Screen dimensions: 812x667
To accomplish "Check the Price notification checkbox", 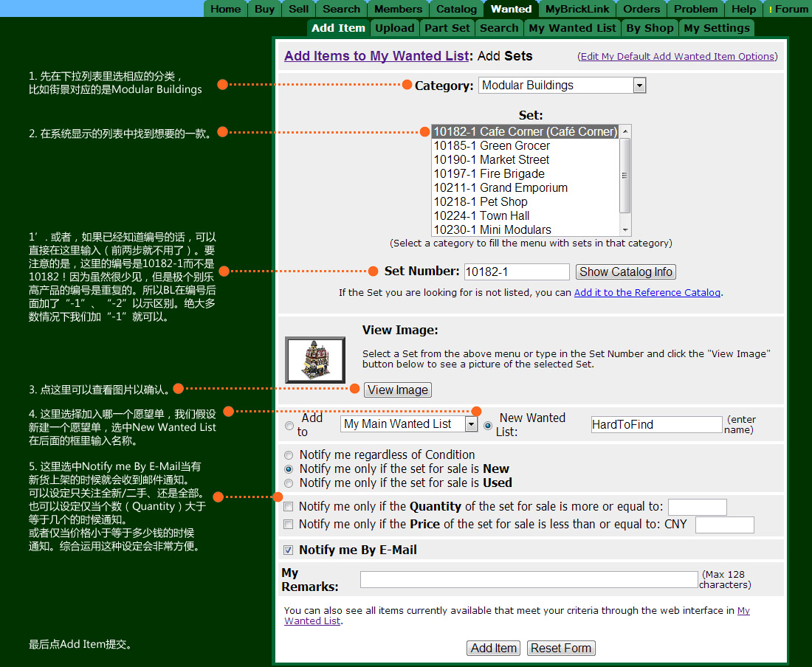I will pyautogui.click(x=288, y=524).
